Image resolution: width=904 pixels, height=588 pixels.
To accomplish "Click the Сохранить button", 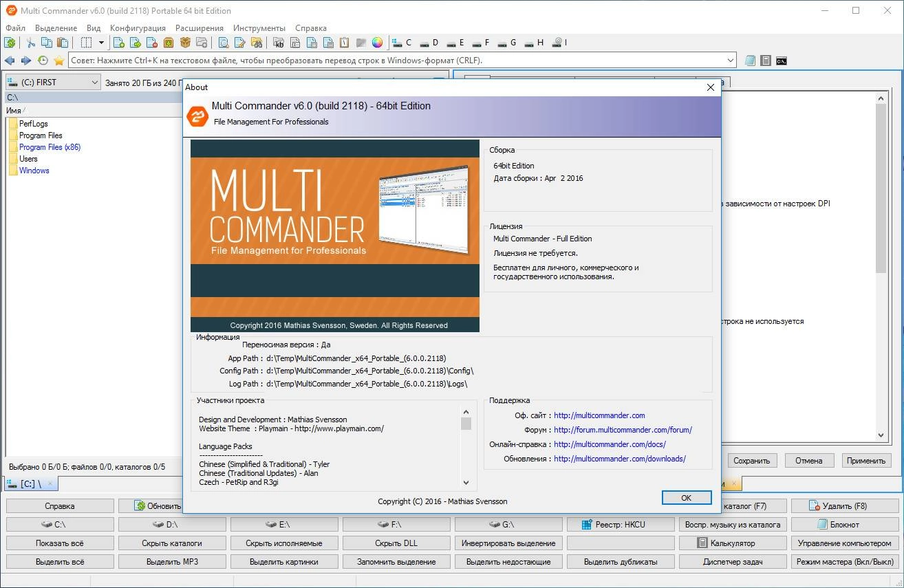I will pos(752,461).
